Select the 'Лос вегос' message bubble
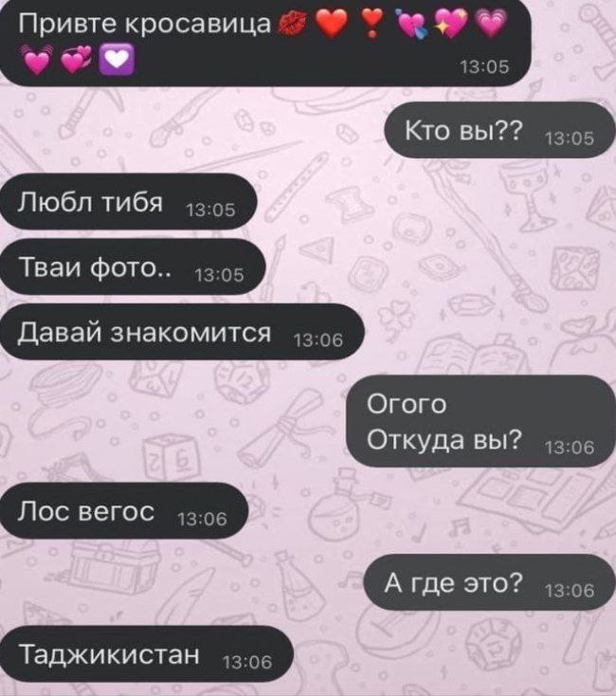The width and height of the screenshot is (616, 696). coord(123,511)
